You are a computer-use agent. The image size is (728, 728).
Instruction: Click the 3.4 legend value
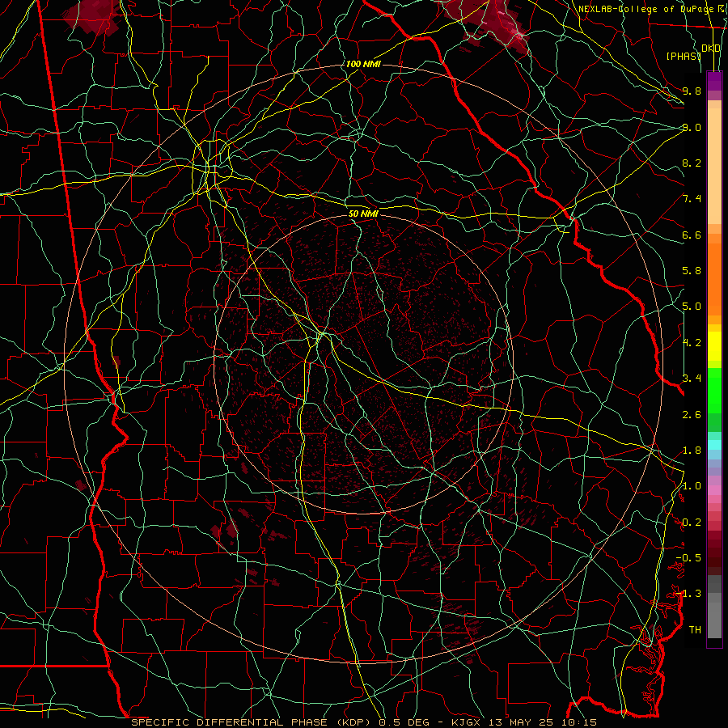point(692,379)
